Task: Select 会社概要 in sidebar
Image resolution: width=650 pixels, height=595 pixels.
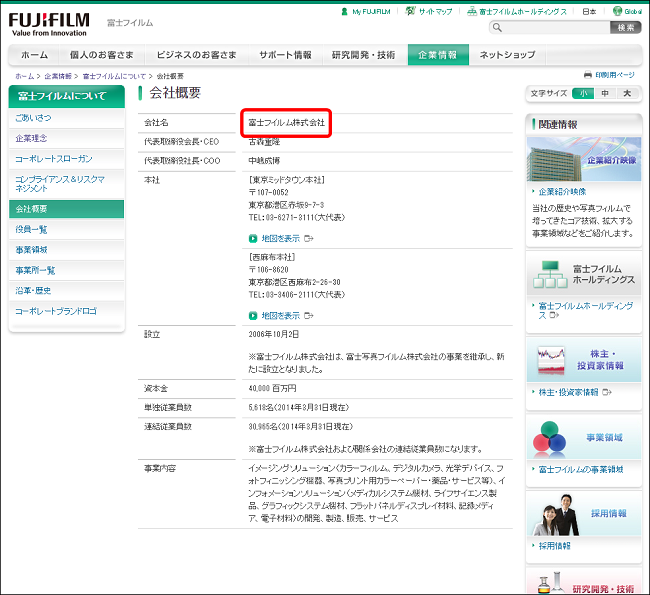Action: coord(66,209)
